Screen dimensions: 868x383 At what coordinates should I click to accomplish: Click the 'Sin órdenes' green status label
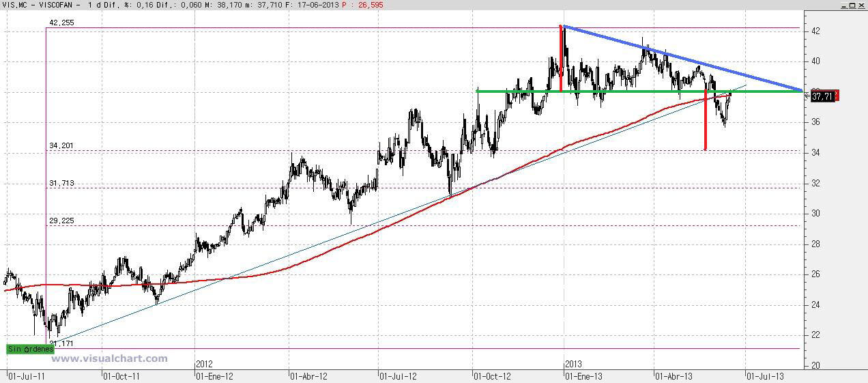pyautogui.click(x=29, y=349)
